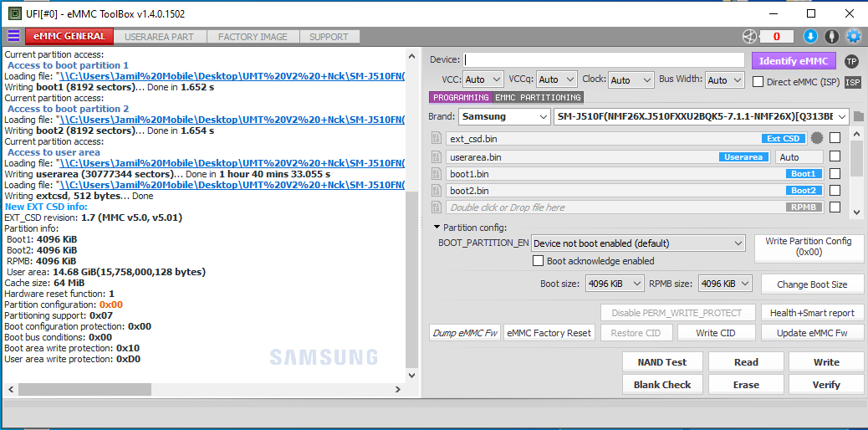Screen dimensions: 868x430
Task: Click the Read button
Action: [746, 362]
